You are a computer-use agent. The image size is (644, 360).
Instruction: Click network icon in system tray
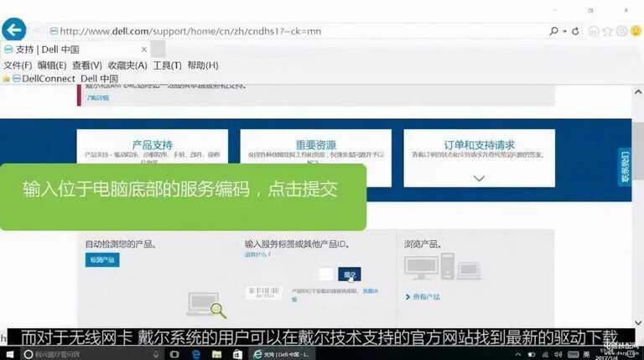pyautogui.click(x=545, y=354)
